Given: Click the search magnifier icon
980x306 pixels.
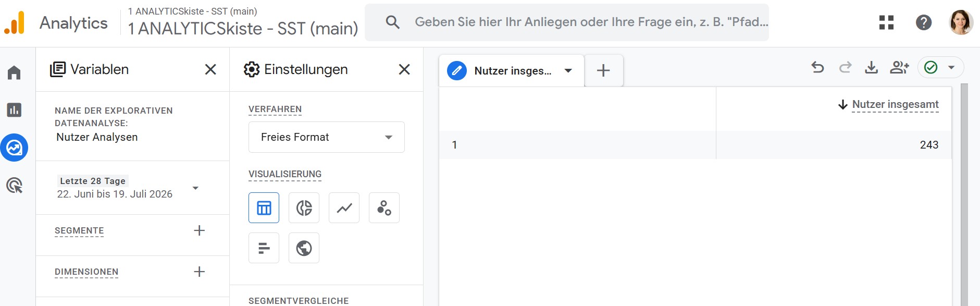Looking at the screenshot, I should pyautogui.click(x=393, y=22).
